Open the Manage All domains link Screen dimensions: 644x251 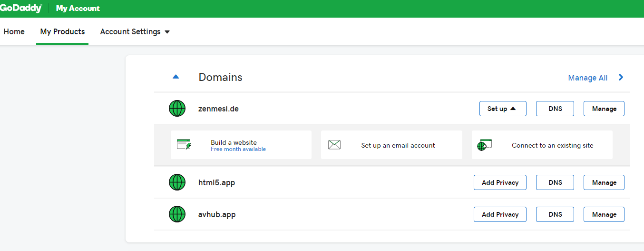(587, 78)
